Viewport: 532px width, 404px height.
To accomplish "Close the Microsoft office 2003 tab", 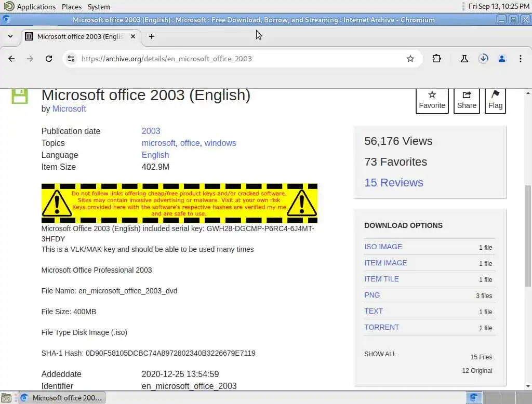I will tap(133, 36).
